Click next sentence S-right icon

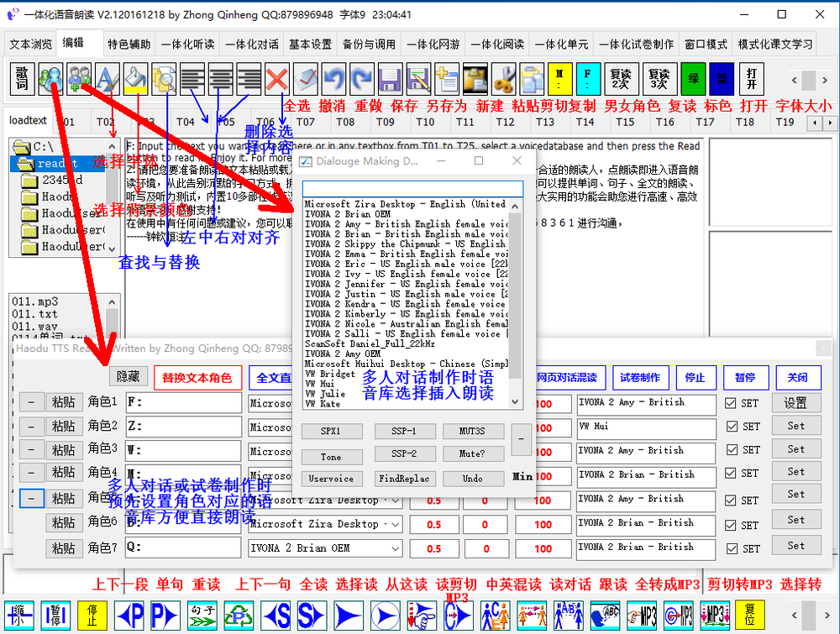[x=312, y=616]
